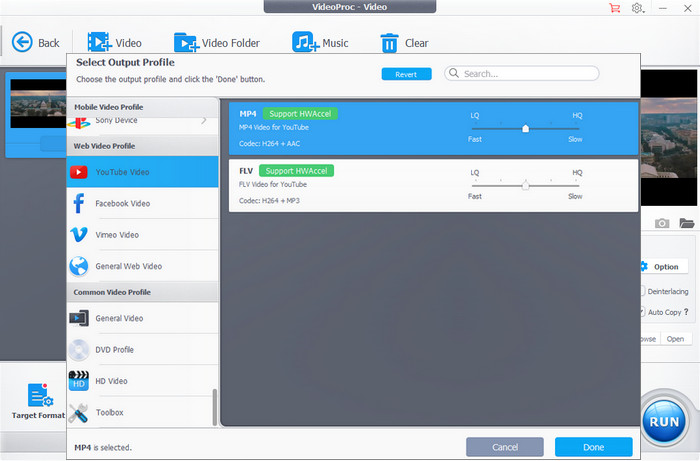Choose the Facebook Video profile icon
700x461 pixels.
pyautogui.click(x=79, y=203)
